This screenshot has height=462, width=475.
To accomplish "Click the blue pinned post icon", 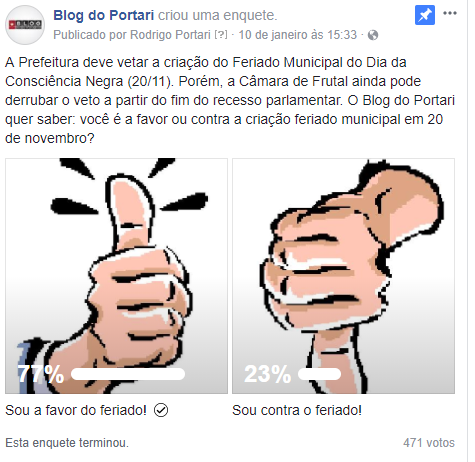I will coord(425,15).
